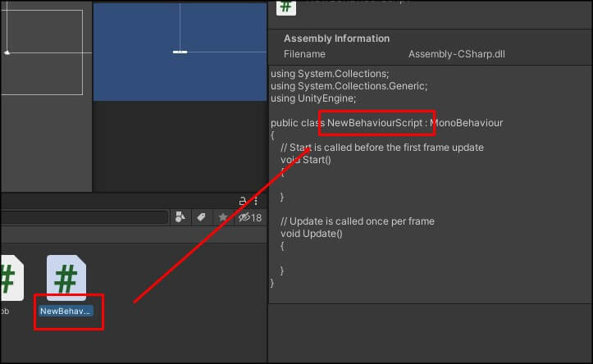
Task: Click the Assembly-CSharp.dll filename value
Action: coord(457,54)
